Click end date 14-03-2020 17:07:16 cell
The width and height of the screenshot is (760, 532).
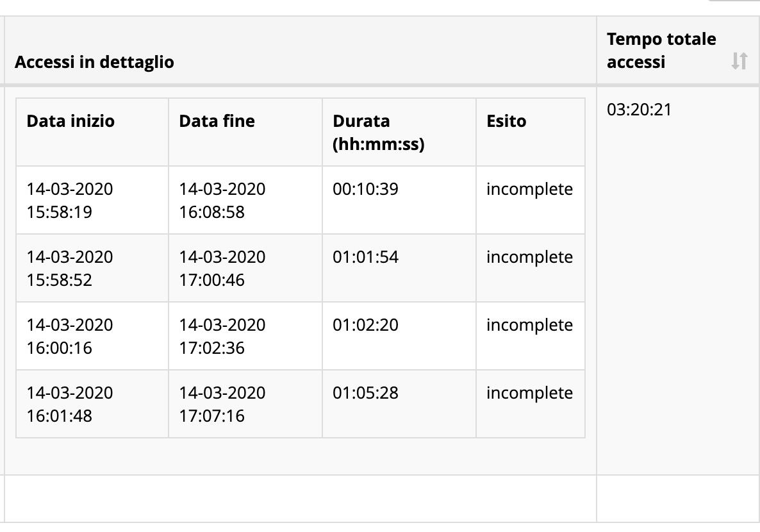pos(222,404)
